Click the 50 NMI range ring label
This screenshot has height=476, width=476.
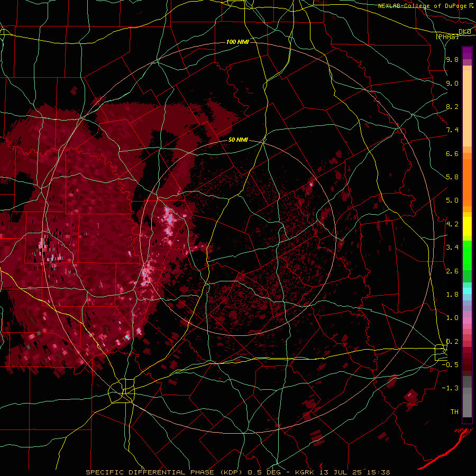(238, 140)
